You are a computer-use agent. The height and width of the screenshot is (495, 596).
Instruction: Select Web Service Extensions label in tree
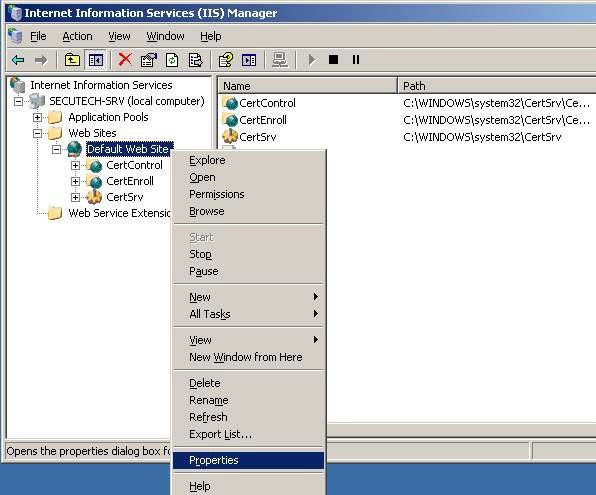119,213
